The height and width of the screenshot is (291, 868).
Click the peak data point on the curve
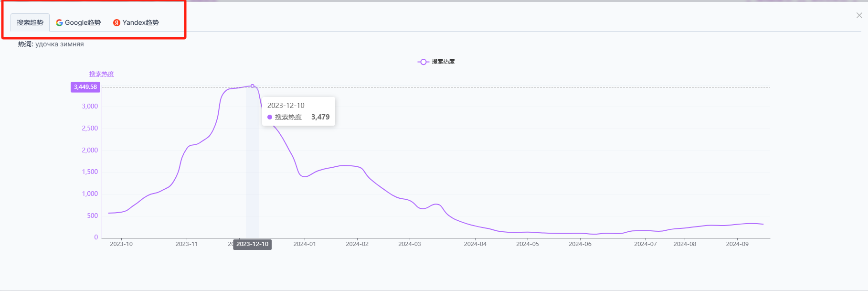click(x=253, y=86)
